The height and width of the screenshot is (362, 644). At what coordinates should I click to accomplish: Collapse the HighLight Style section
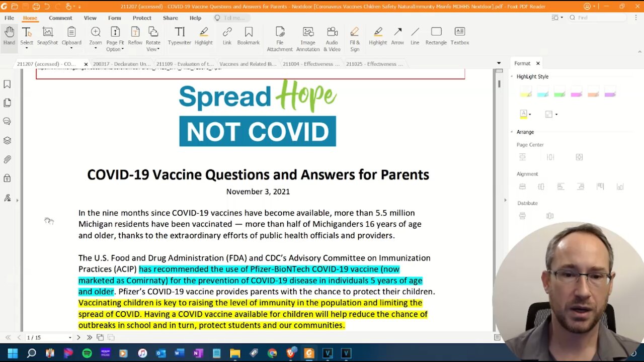tap(512, 76)
